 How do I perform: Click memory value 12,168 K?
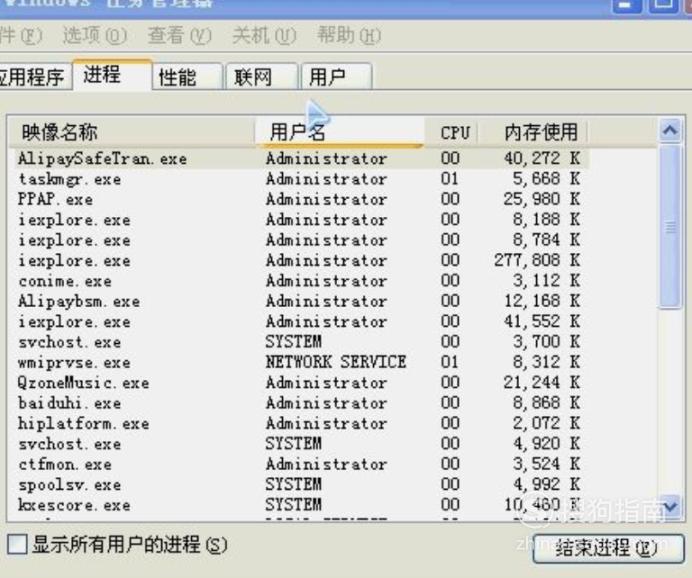542,301
